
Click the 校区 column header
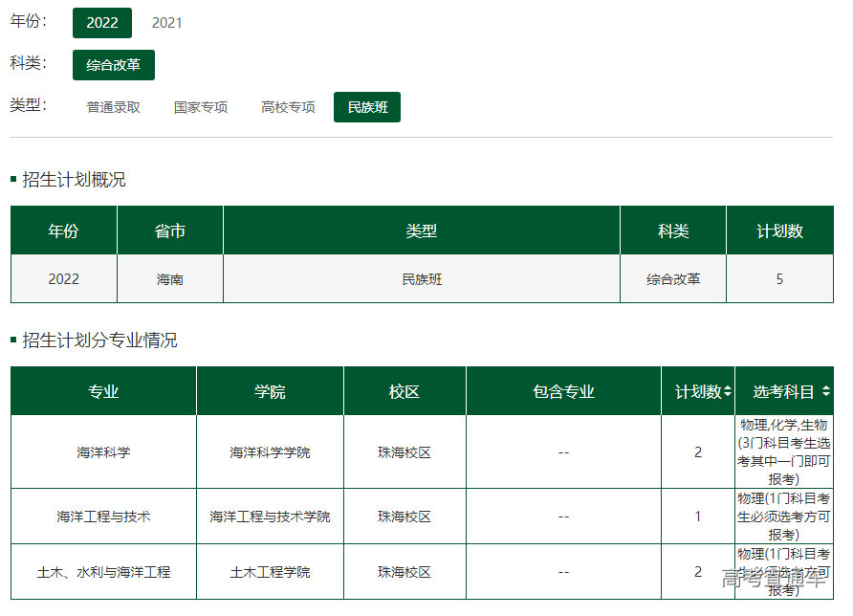[405, 391]
